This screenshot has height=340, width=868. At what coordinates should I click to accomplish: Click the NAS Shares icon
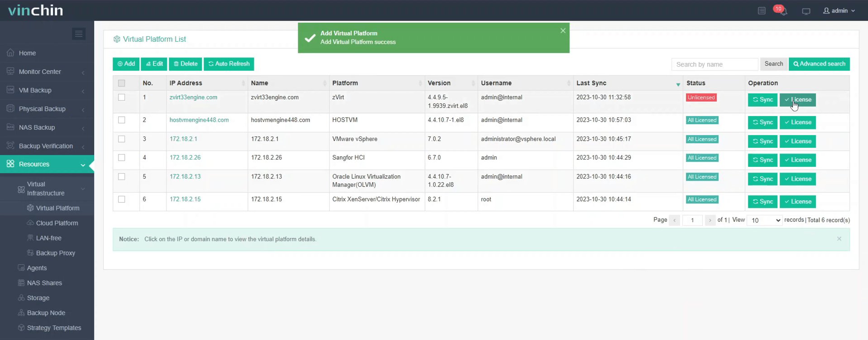click(x=21, y=283)
